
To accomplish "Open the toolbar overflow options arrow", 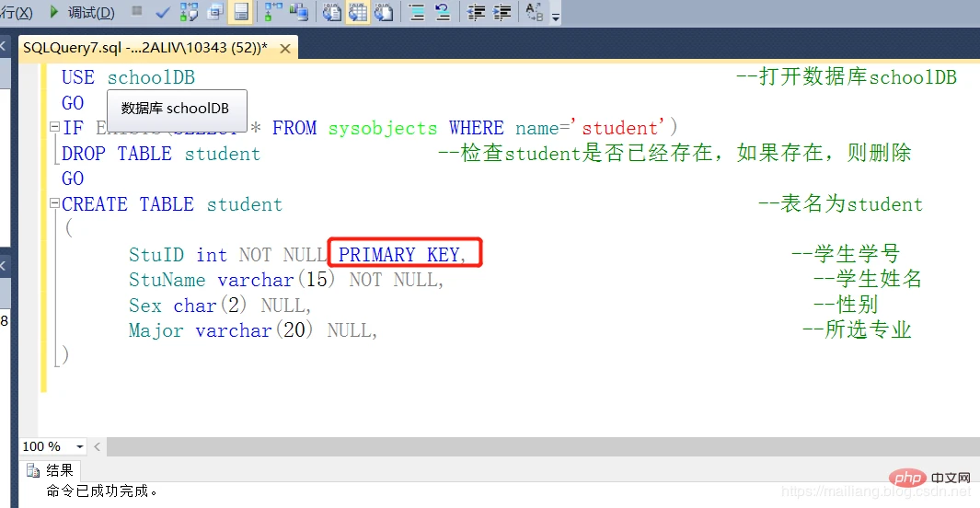I will click(556, 15).
